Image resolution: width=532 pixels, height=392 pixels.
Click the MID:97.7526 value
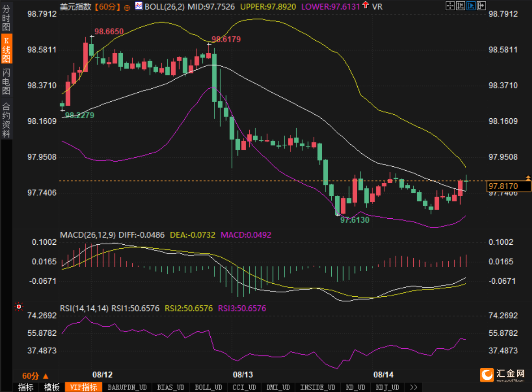pos(212,6)
